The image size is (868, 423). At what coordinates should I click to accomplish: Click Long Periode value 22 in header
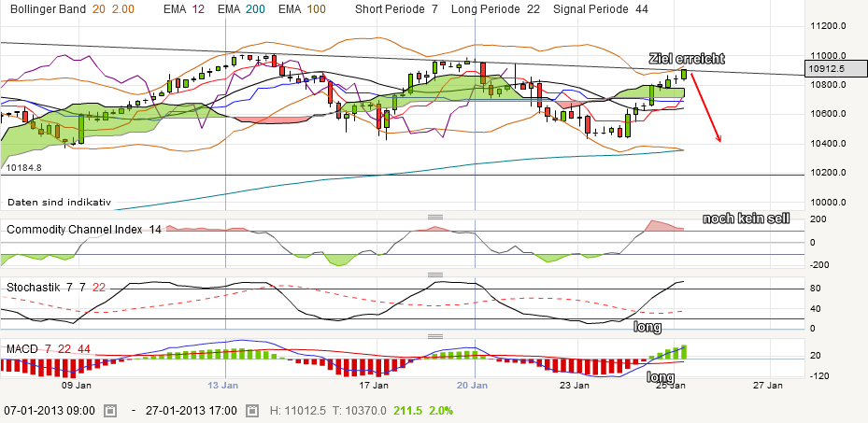click(532, 9)
